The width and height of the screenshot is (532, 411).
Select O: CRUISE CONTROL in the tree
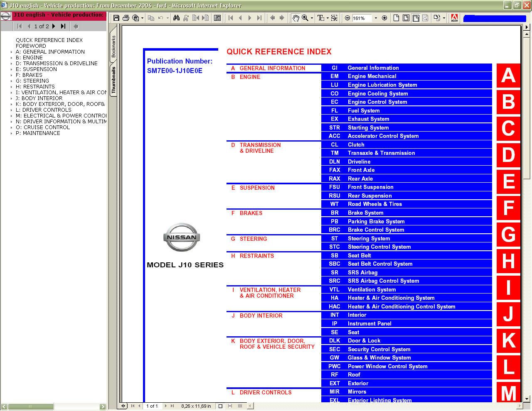(x=43, y=127)
